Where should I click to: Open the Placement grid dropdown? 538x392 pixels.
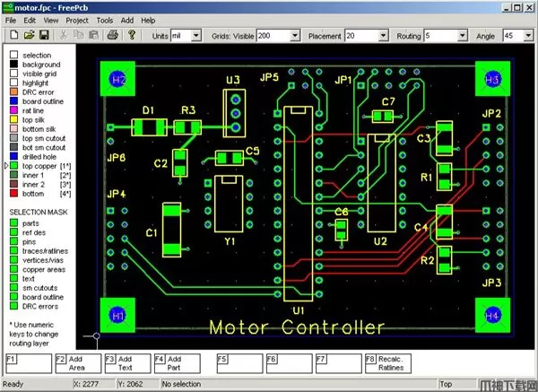point(384,35)
